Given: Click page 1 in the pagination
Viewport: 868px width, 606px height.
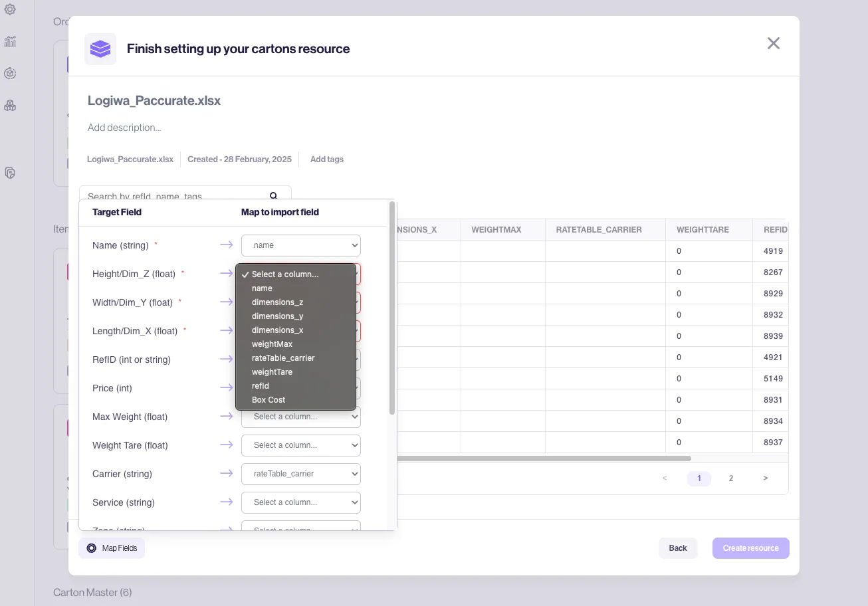Looking at the screenshot, I should pos(699,478).
